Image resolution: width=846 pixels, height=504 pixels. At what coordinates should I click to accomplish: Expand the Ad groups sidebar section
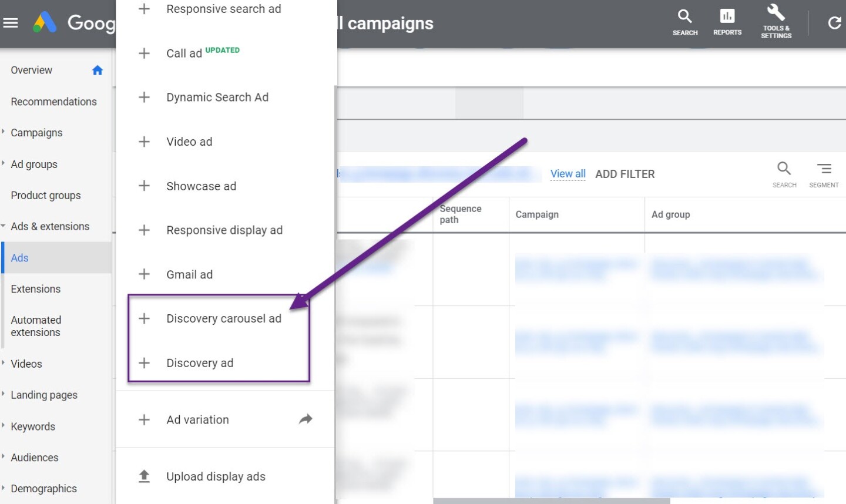click(4, 164)
